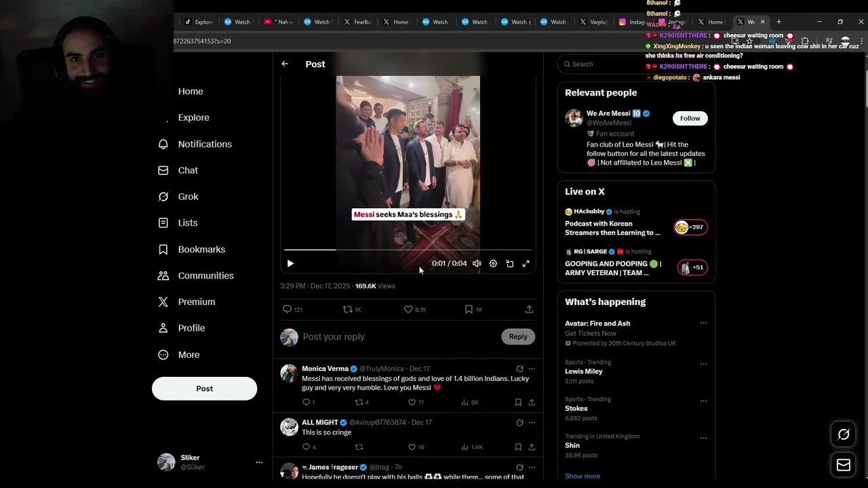Switch to the FearBu browser tab
Screen dimensions: 868x488
coord(357,22)
